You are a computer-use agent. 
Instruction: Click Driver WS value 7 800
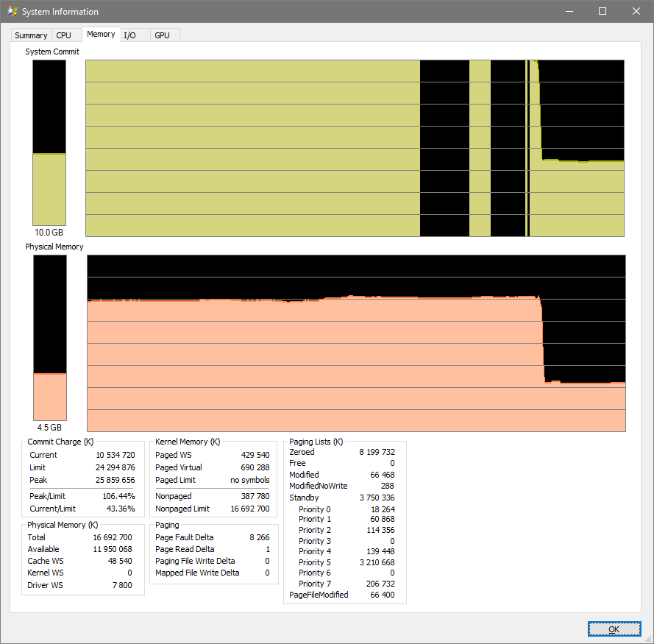coord(122,585)
